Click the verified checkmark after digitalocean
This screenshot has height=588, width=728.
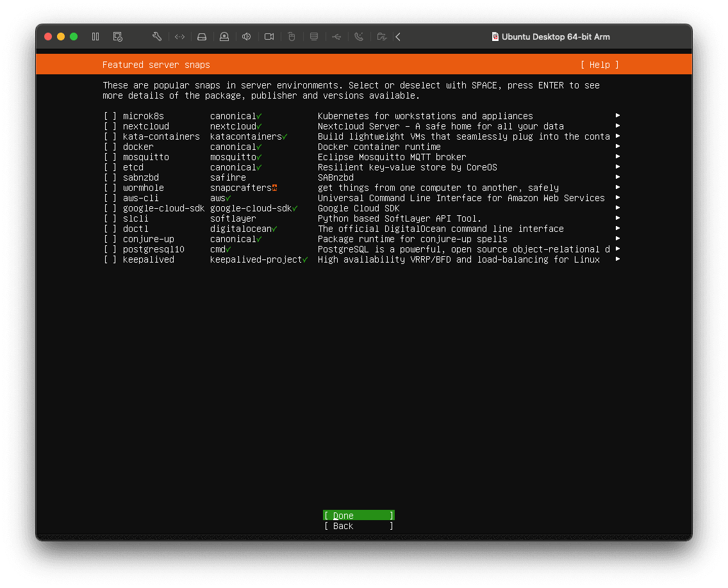pos(274,229)
